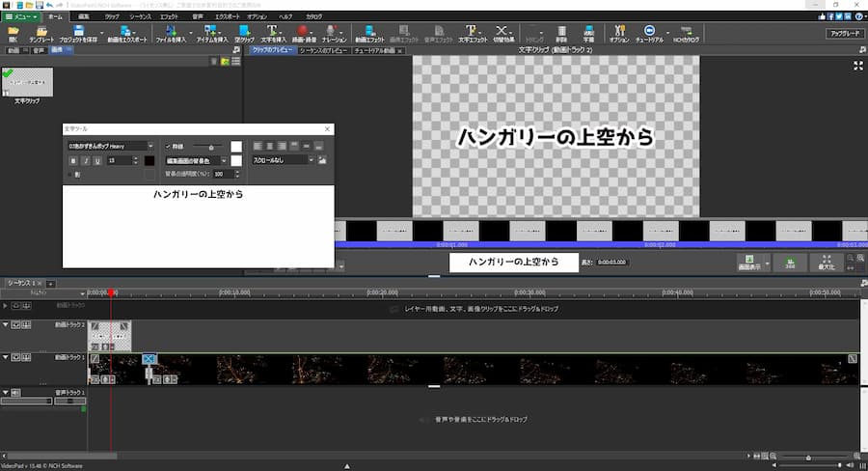Click the ファイルを挿入 icon

171,34
